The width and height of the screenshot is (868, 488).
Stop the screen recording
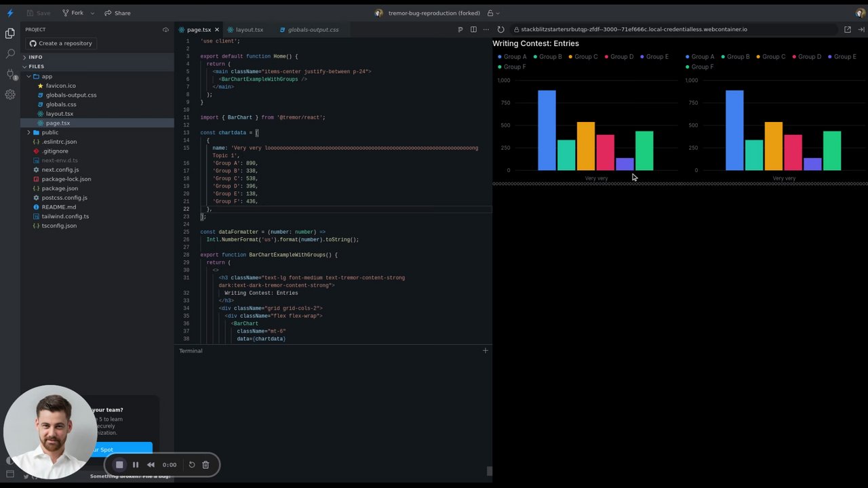click(119, 464)
